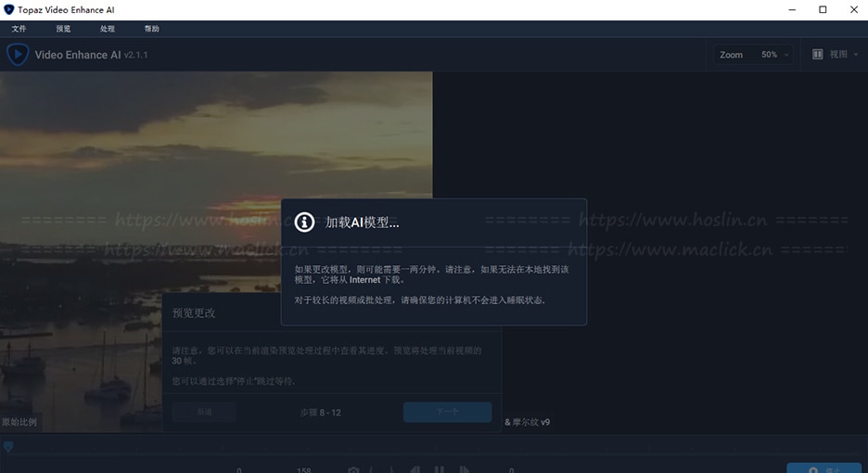Viewport: 868px width, 473px height.
Task: Open the 预览 menu
Action: point(63,29)
